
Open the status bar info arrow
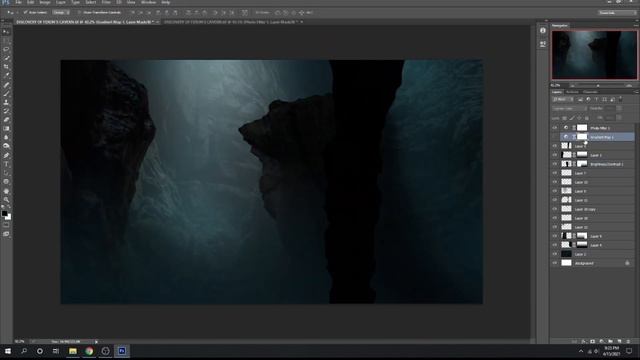click(x=96, y=341)
